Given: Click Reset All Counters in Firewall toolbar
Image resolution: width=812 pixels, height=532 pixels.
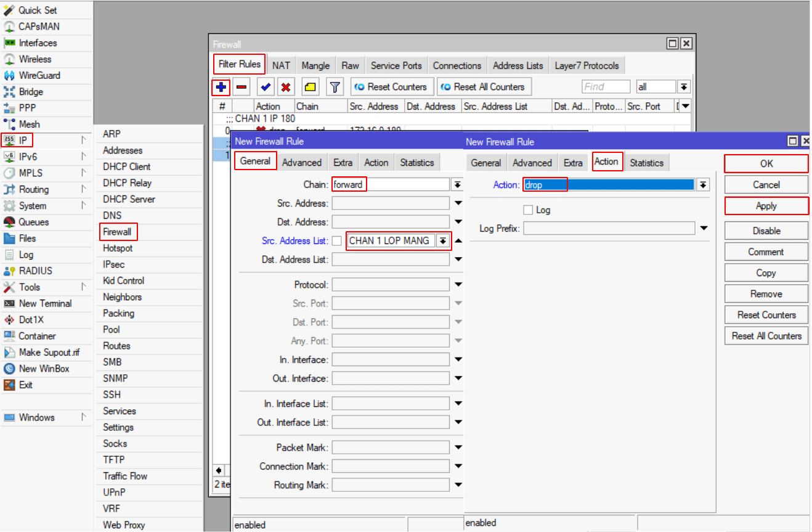Looking at the screenshot, I should pyautogui.click(x=484, y=87).
